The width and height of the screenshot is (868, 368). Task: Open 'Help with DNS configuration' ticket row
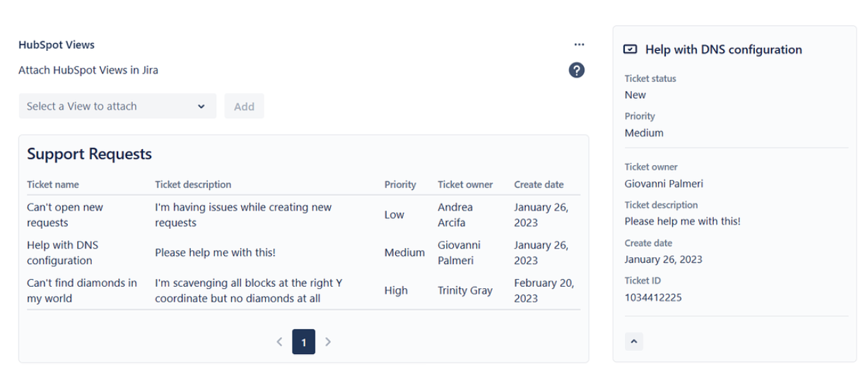pos(303,252)
